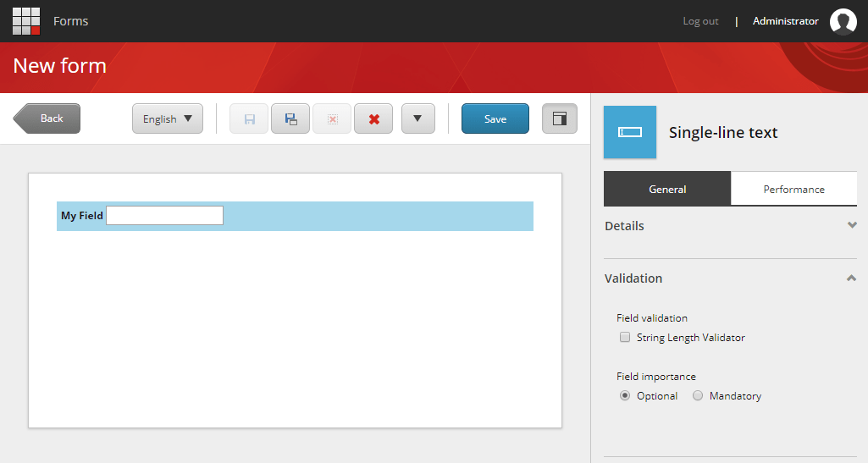The image size is (868, 463).
Task: Click the Validation section heading
Action: (x=633, y=278)
